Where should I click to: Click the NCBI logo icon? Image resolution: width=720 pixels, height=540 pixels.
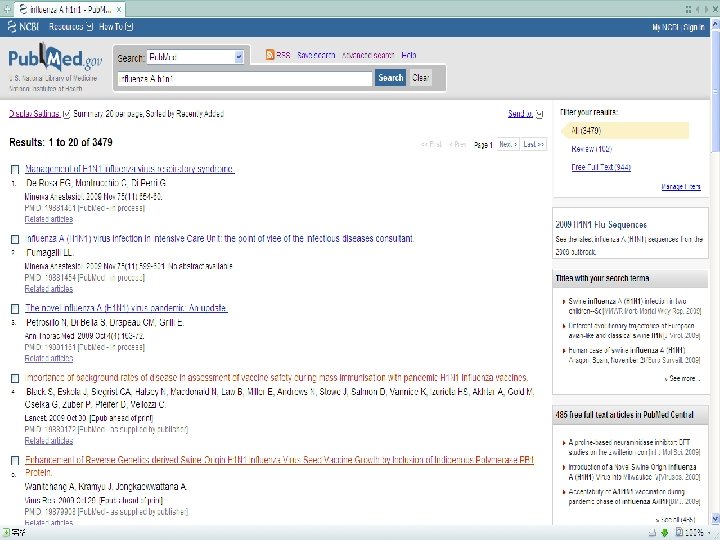[x=12, y=27]
